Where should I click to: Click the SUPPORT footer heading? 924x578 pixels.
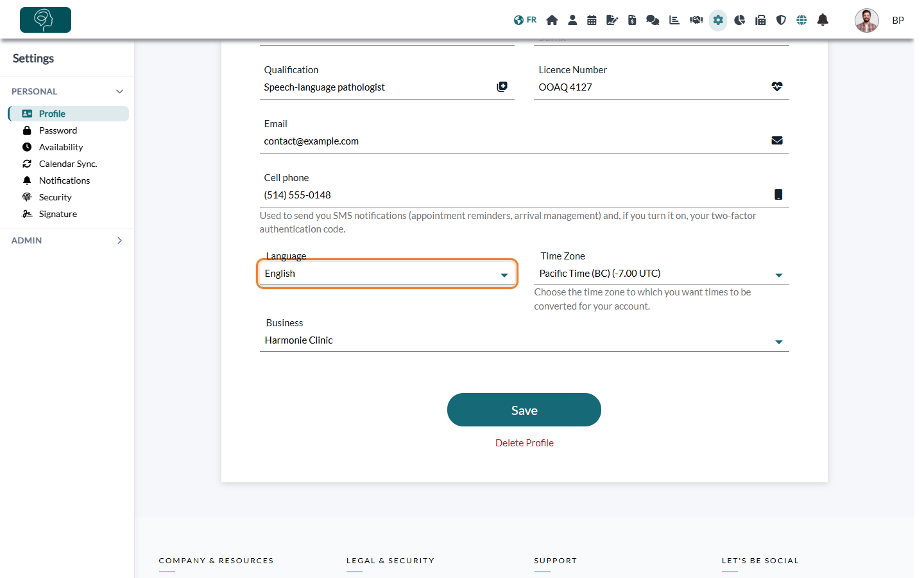[556, 561]
